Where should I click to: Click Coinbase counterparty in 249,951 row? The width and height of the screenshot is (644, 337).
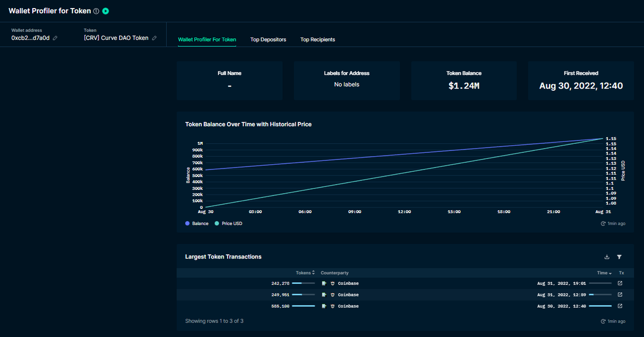coord(348,295)
